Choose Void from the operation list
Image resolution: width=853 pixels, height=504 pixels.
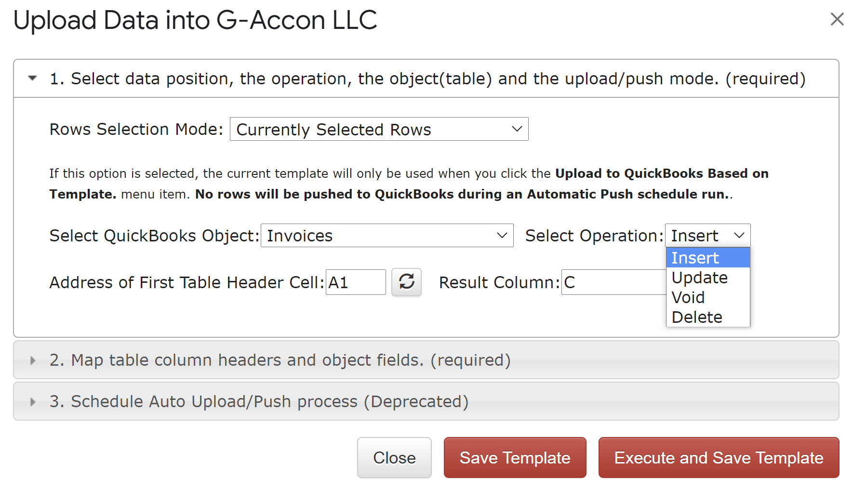click(x=688, y=297)
